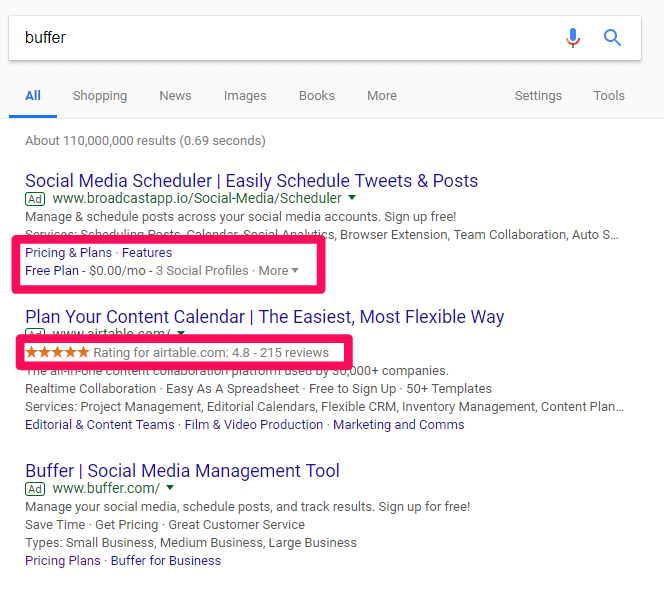The width and height of the screenshot is (664, 590).
Task: Click the search box containing buffer
Action: (x=280, y=38)
